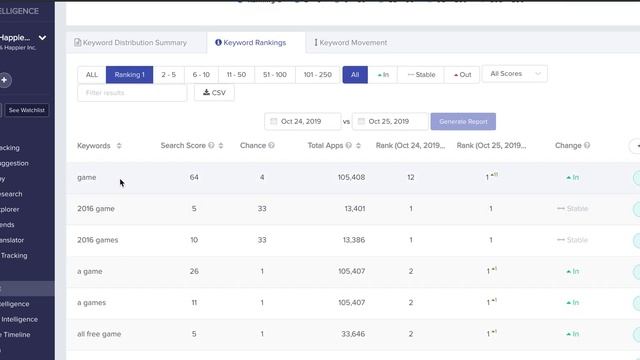Screen dimensions: 640x360
Task: Open the See Watchlist button
Action: coord(27,110)
